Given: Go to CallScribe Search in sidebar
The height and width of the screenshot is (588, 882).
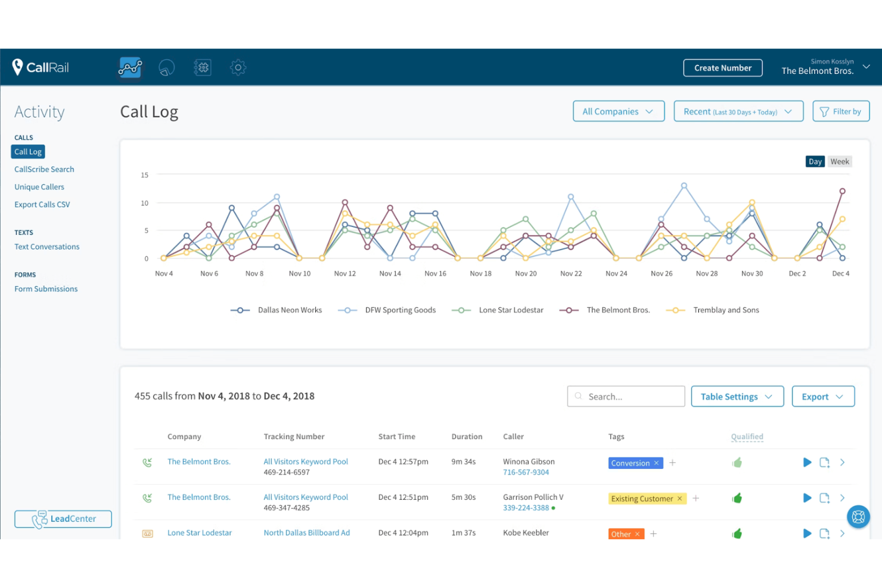Looking at the screenshot, I should [44, 169].
